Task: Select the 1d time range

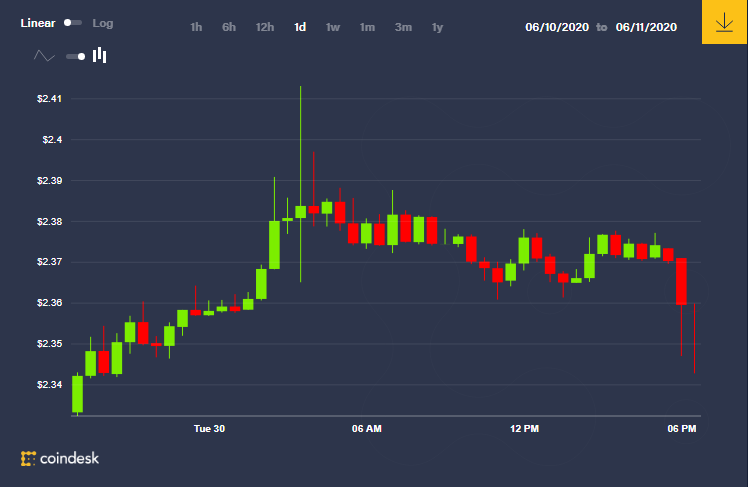Action: (x=300, y=27)
